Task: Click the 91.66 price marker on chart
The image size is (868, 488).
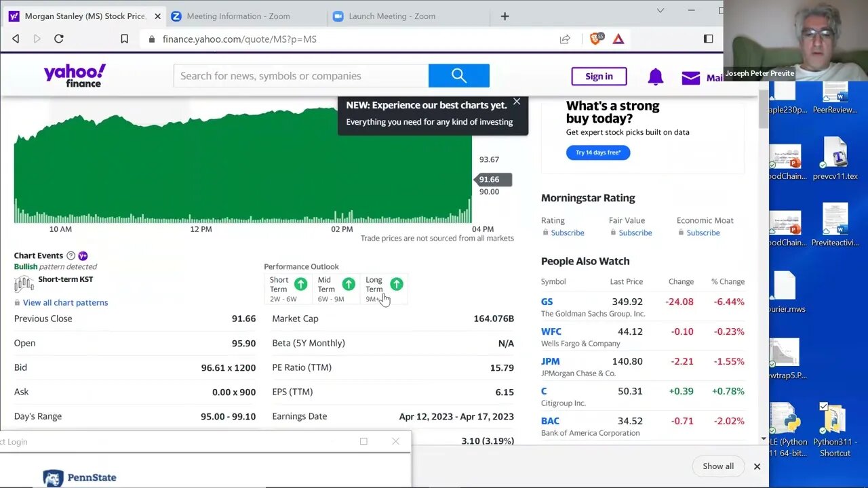Action: pyautogui.click(x=492, y=180)
